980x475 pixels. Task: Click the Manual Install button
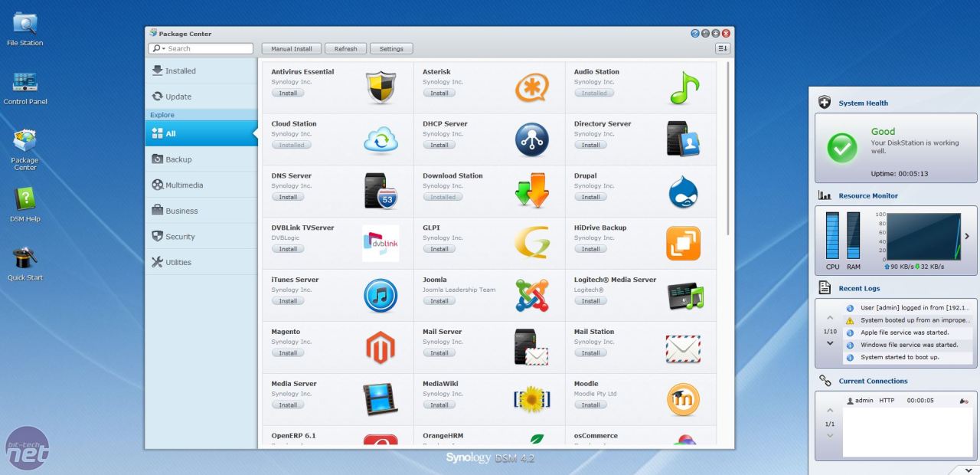point(292,48)
